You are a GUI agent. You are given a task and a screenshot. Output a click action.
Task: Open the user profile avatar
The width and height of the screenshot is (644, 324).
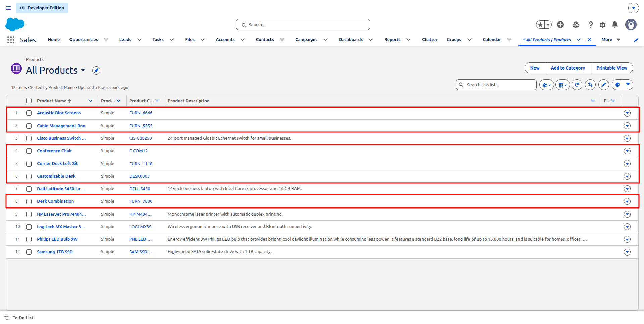[x=631, y=25]
